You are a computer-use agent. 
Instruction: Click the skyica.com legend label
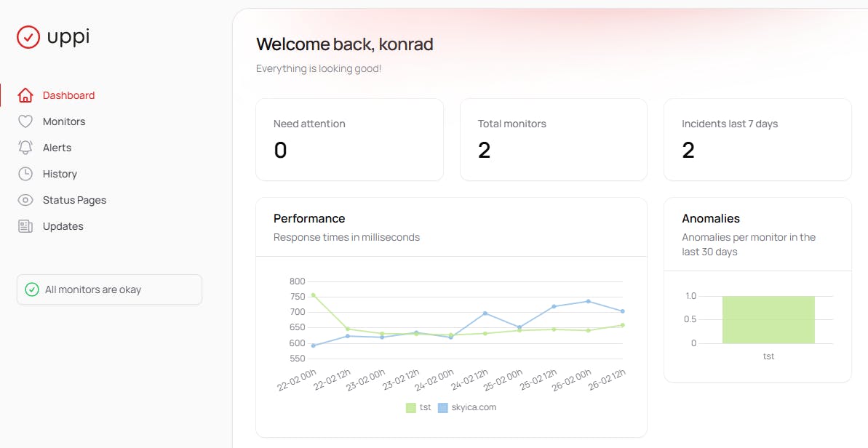click(x=474, y=407)
